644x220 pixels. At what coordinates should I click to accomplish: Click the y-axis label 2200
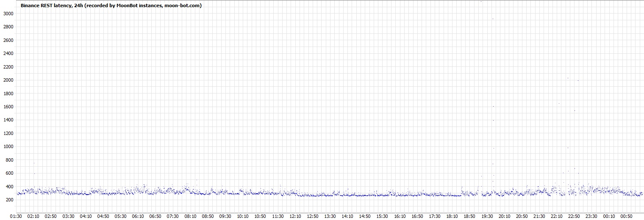[8, 67]
